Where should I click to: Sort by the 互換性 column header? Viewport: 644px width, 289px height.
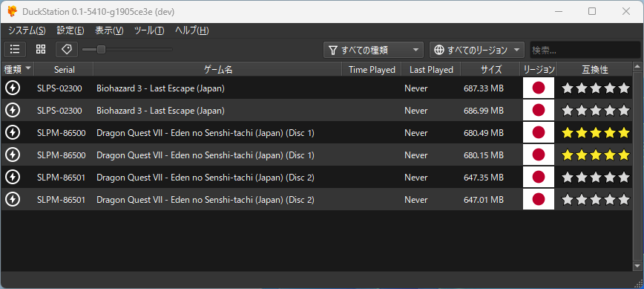pyautogui.click(x=595, y=70)
